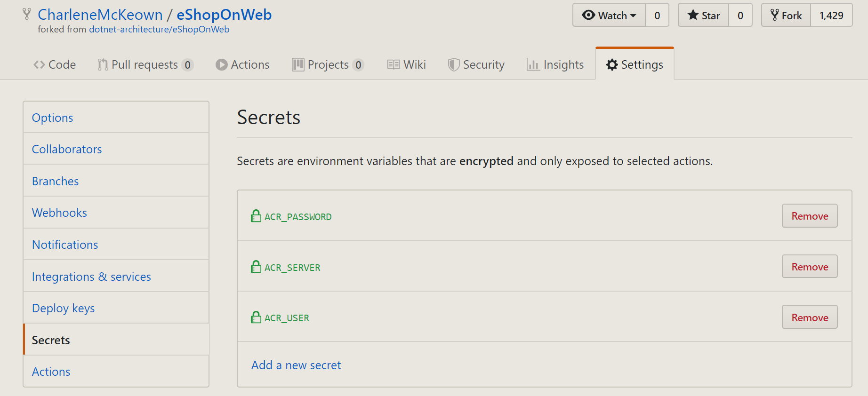Screen dimensions: 868x396
Task: Click the Watch count number
Action: point(657,16)
